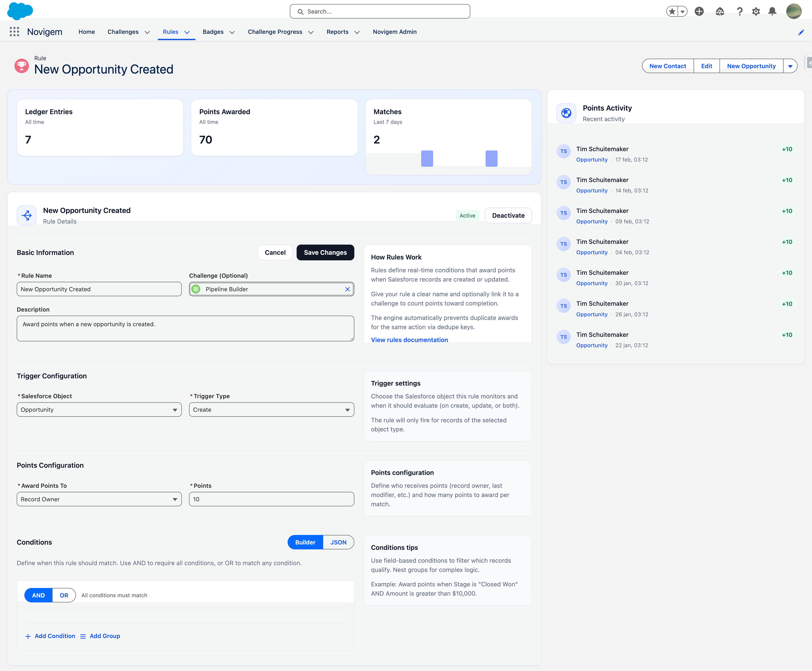Screen dimensions: 812x671
Task: Open the App Launcher grid icon
Action: [14, 32]
